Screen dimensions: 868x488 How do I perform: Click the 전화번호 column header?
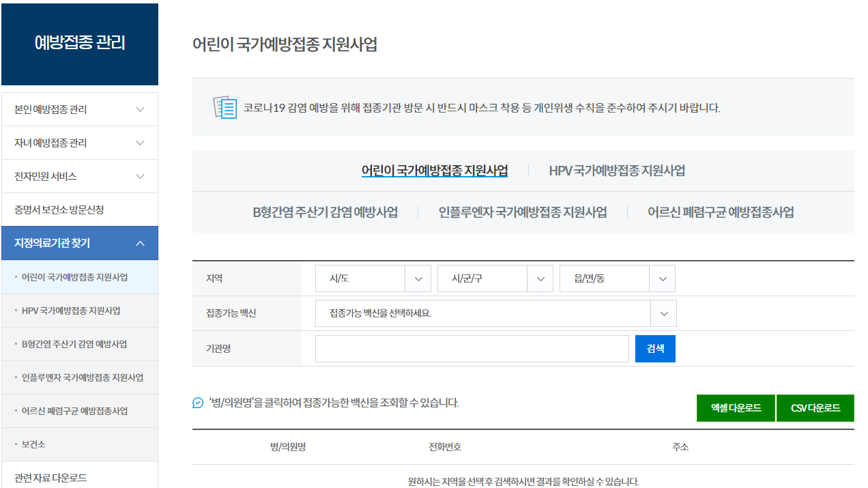coord(445,447)
